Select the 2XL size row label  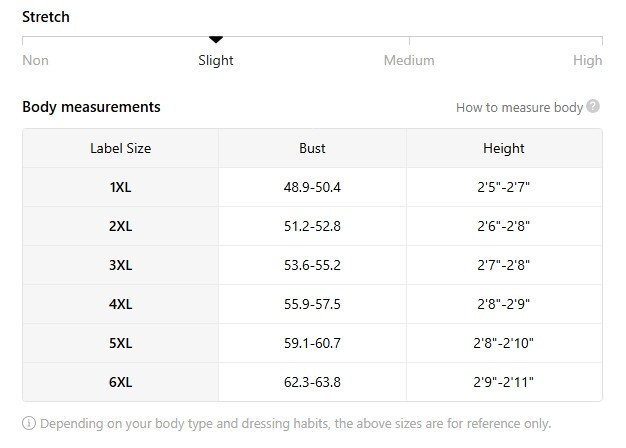click(x=121, y=226)
